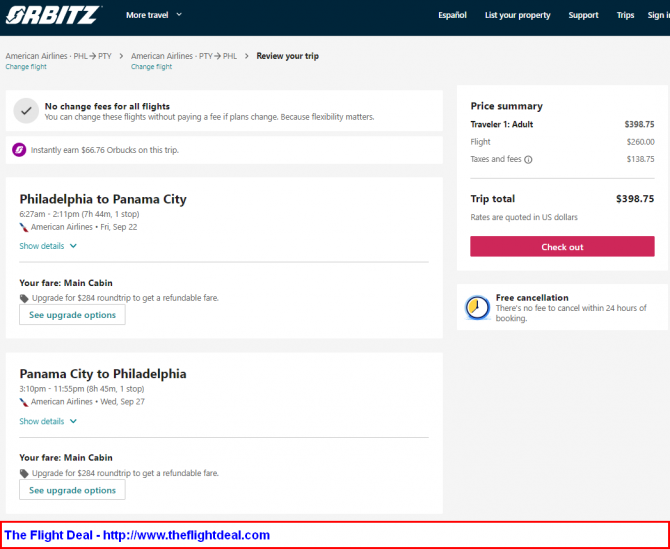Click the American Airlines PHL to PTY breadcrumb

tap(59, 56)
